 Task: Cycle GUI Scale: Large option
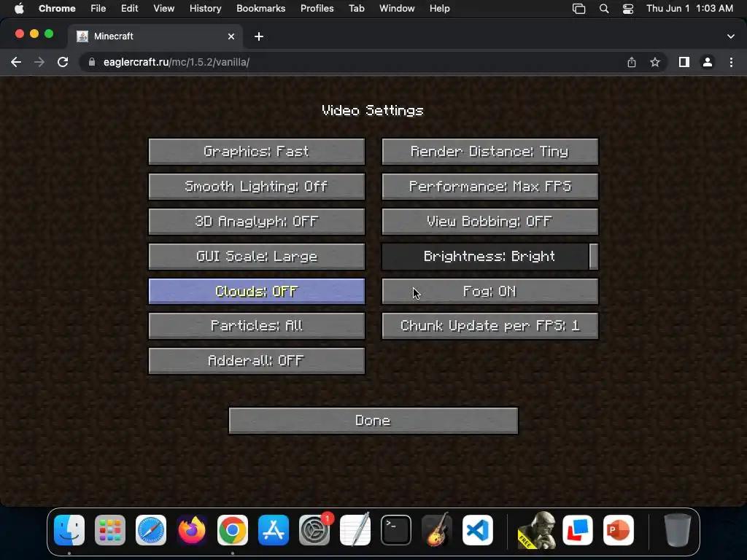pyautogui.click(x=257, y=256)
